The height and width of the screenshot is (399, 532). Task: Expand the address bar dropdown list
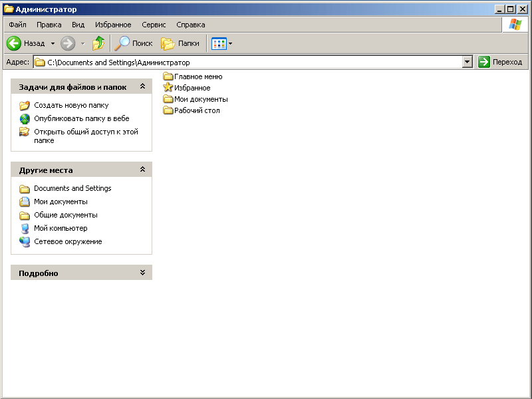(x=467, y=62)
